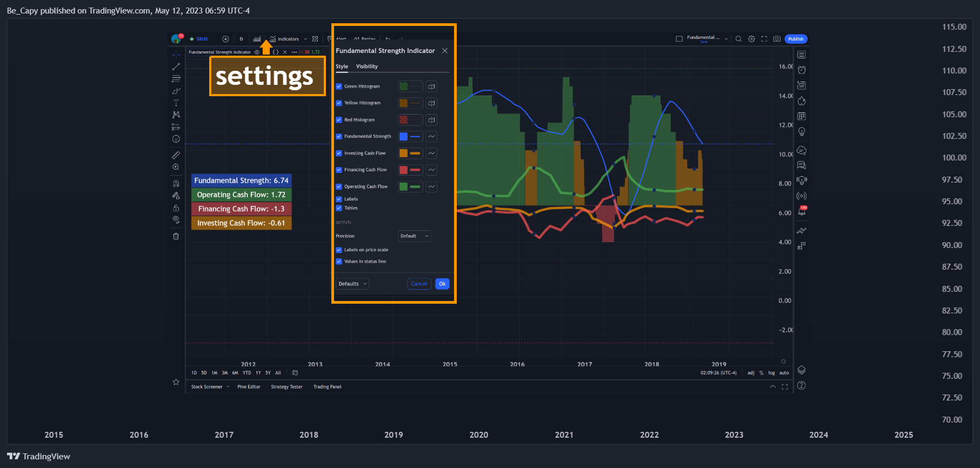The width and height of the screenshot is (980, 468).
Task: Expand the Indicators dropdown arrow
Action: (305, 39)
